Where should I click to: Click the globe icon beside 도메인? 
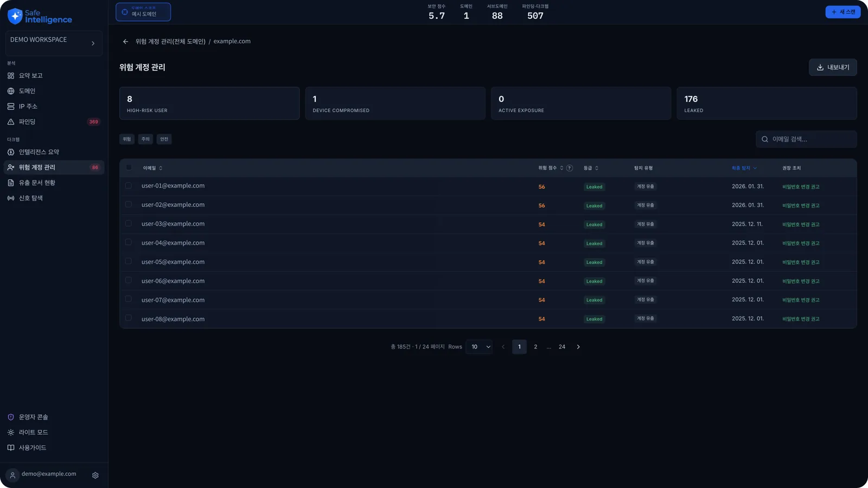click(x=11, y=91)
